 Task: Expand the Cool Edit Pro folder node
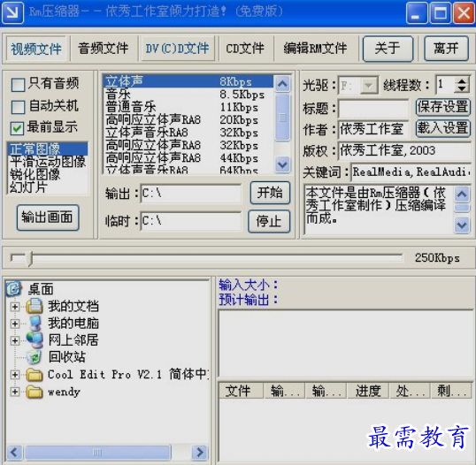[x=14, y=375]
